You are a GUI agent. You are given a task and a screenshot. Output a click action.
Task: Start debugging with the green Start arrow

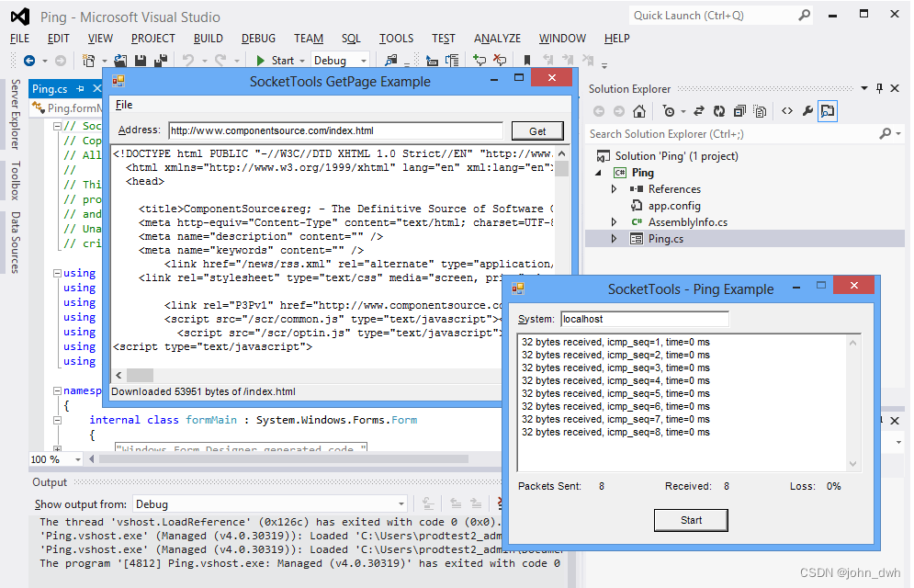(x=261, y=61)
